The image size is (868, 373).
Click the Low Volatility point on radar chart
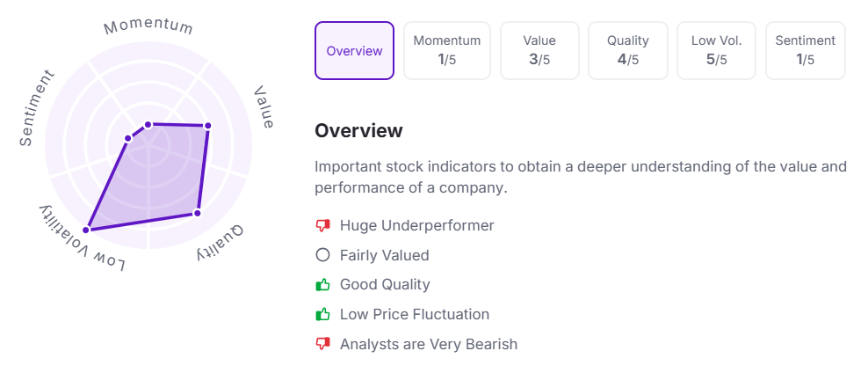[x=86, y=230]
